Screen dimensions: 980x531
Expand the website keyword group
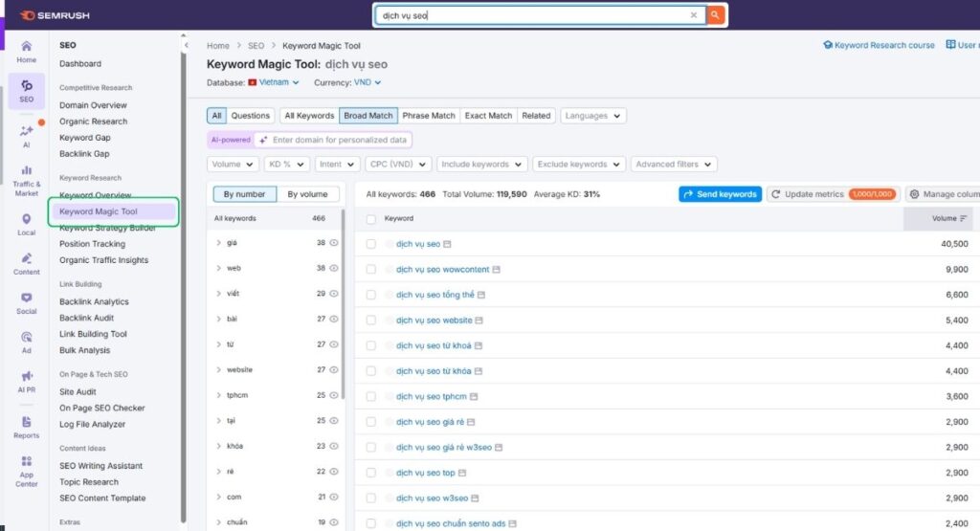pos(218,370)
